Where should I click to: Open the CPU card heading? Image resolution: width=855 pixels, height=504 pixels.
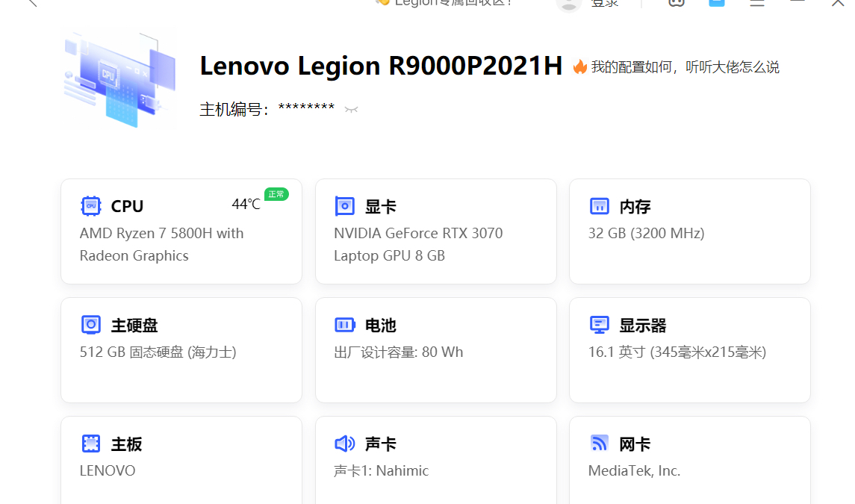point(127,206)
